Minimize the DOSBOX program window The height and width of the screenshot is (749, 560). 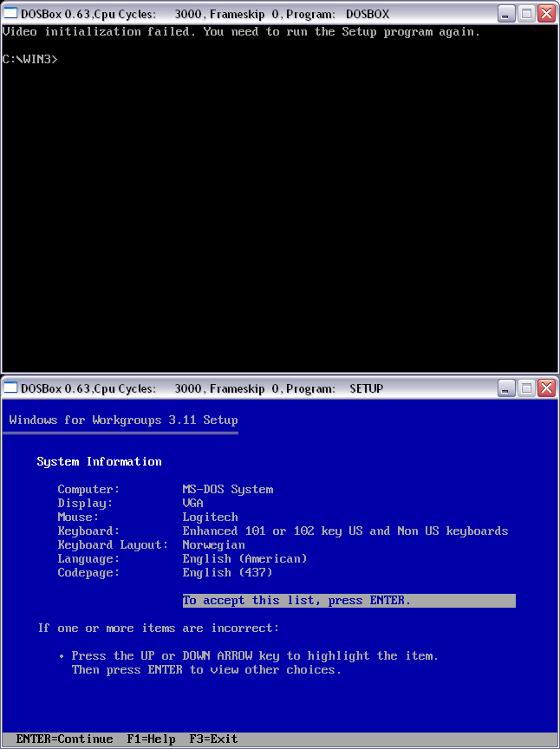coord(506,15)
